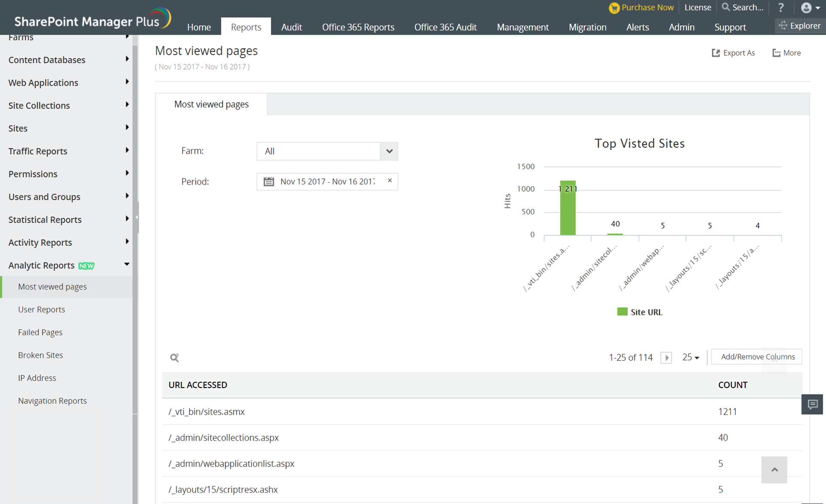Viewport: 826px width, 504px height.
Task: Go to next page of results
Action: pos(666,357)
